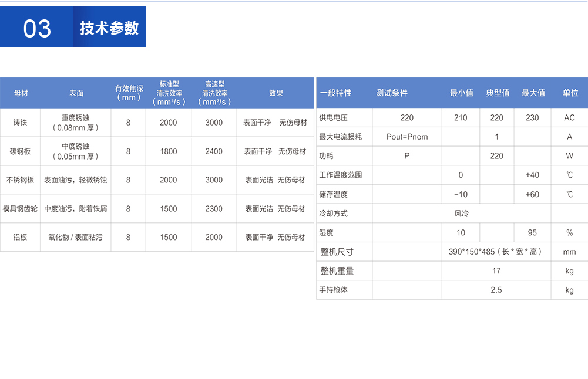The width and height of the screenshot is (588, 379).
Task: Click the 最大电流损耗 row label
Action: tap(340, 137)
